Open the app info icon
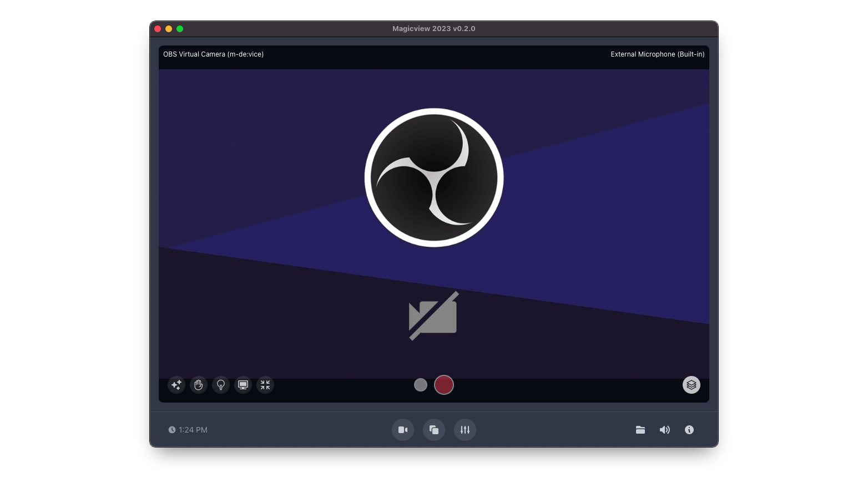Screen dimensions: 868x488 [689, 430]
